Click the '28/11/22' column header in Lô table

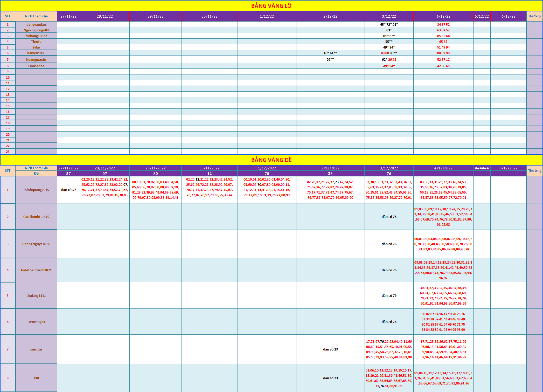click(105, 16)
